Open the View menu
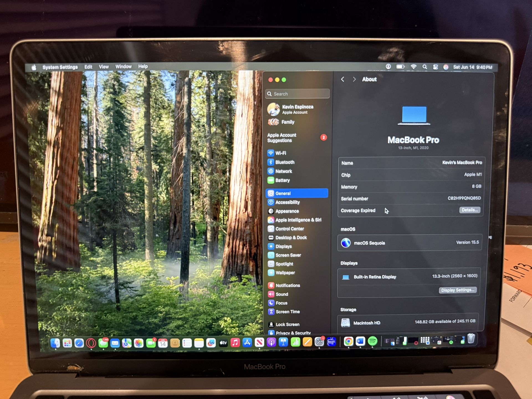The width and height of the screenshot is (532, 399). tap(104, 67)
